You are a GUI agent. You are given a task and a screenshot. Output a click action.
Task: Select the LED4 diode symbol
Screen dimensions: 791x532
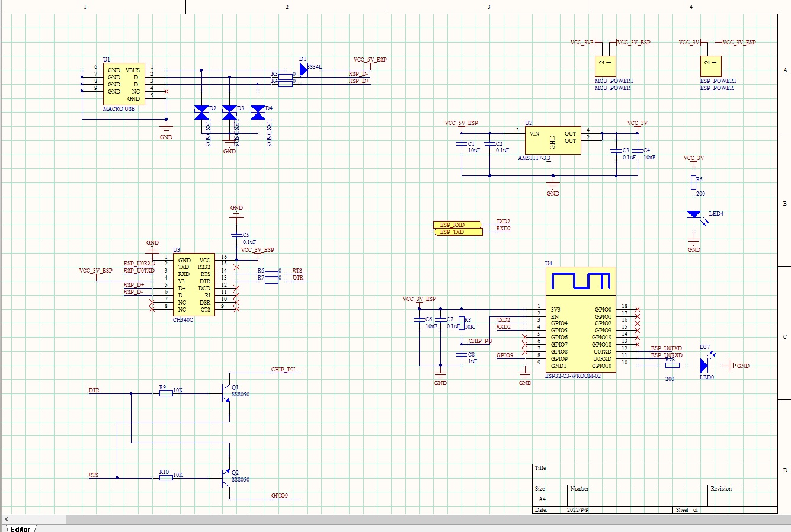coord(694,214)
